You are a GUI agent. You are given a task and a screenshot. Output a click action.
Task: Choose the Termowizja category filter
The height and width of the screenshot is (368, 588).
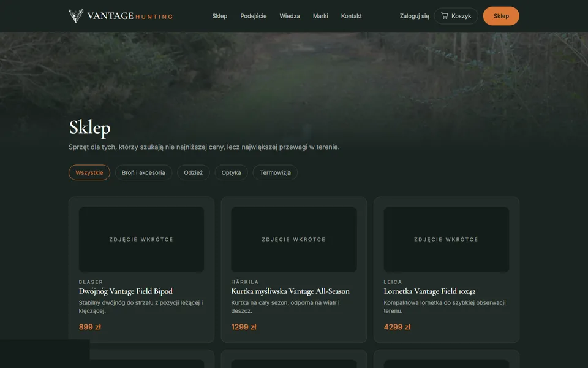coord(275,173)
